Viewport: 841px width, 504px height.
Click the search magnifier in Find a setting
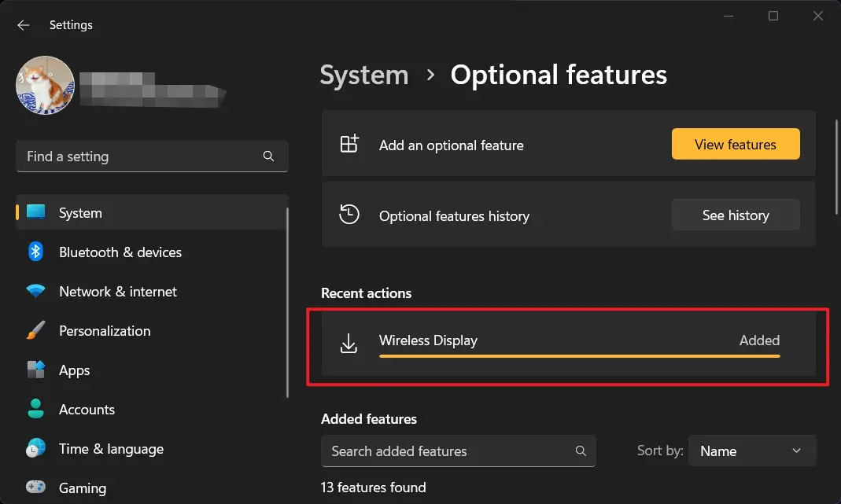coord(268,156)
